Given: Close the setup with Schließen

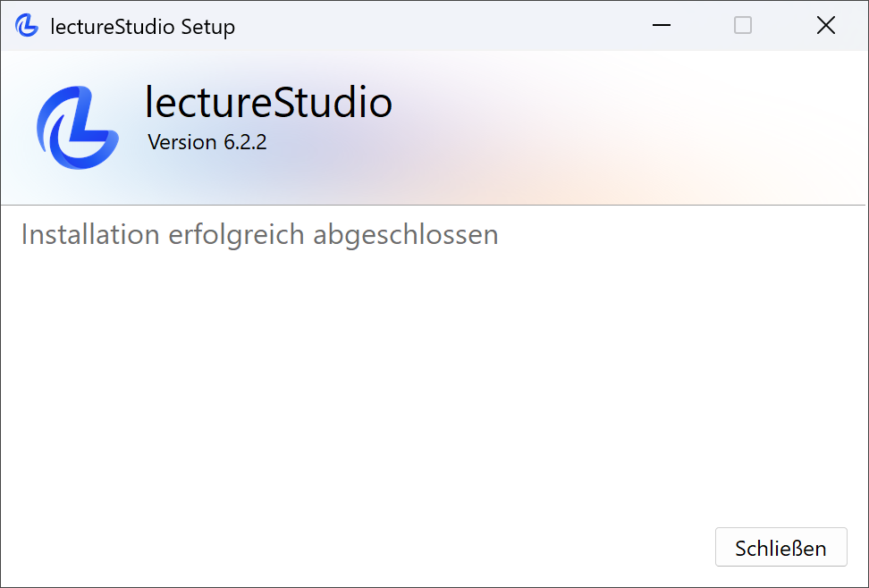Looking at the screenshot, I should point(780,547).
